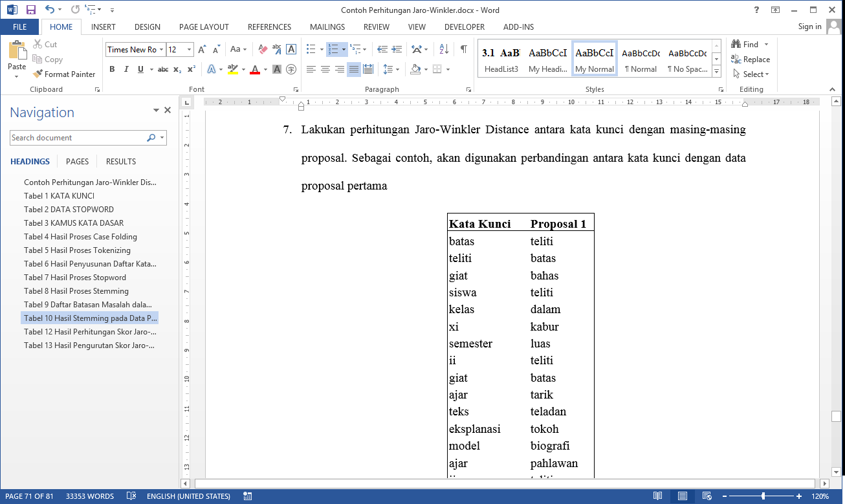Click the Sort paragraph icon
Image resolution: width=845 pixels, height=504 pixels.
click(x=444, y=49)
